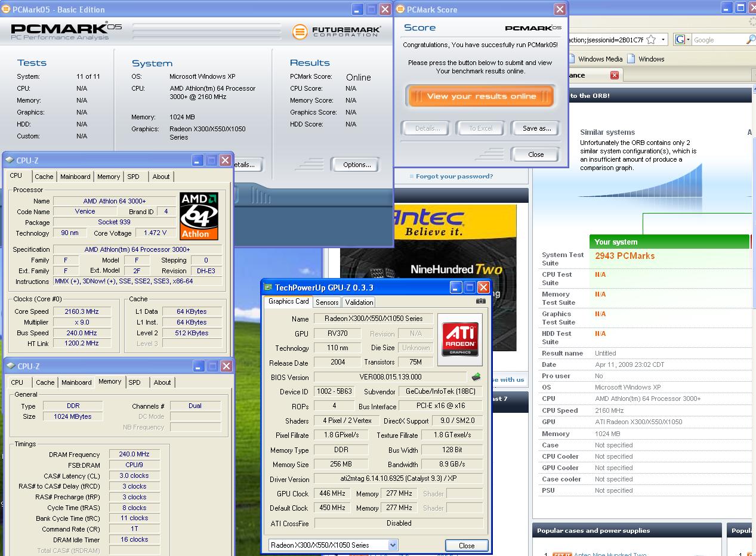Click the PCMark Score window title icon

(x=400, y=9)
